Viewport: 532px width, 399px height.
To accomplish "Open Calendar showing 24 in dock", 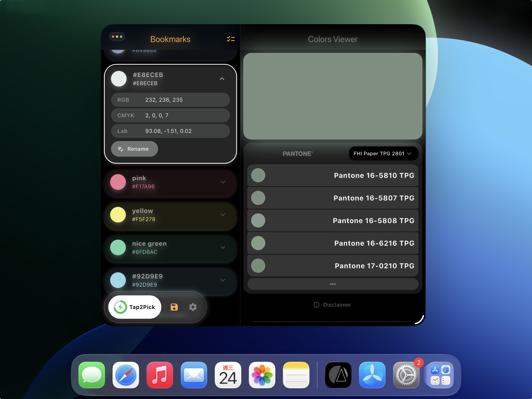I will pos(228,375).
